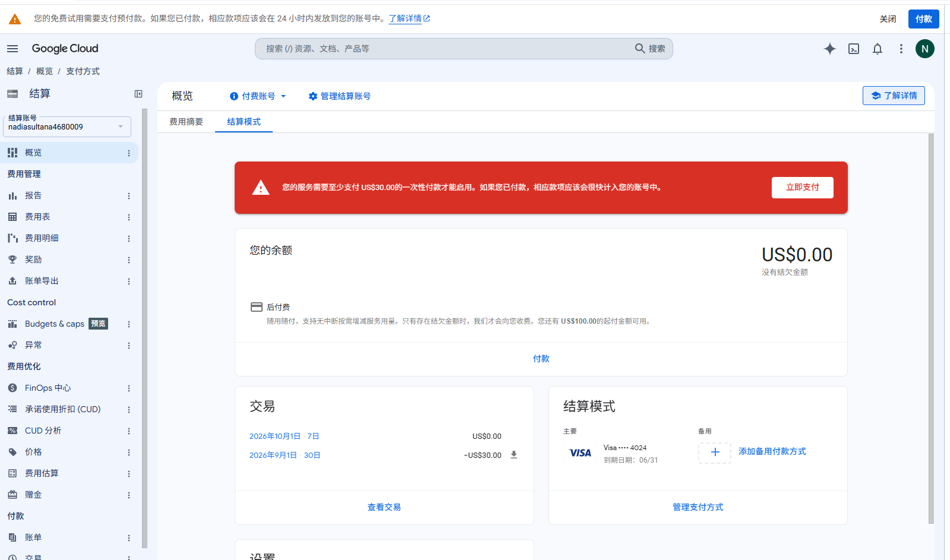This screenshot has height=560, width=950.
Task: Open 费用表 in the sidebar
Action: [x=37, y=217]
